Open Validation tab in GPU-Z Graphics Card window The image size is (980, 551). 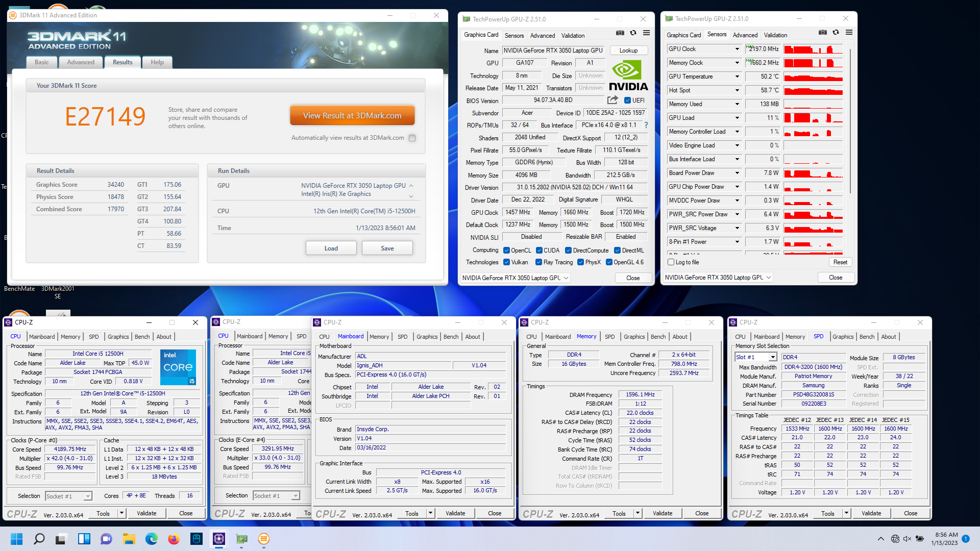[573, 36]
